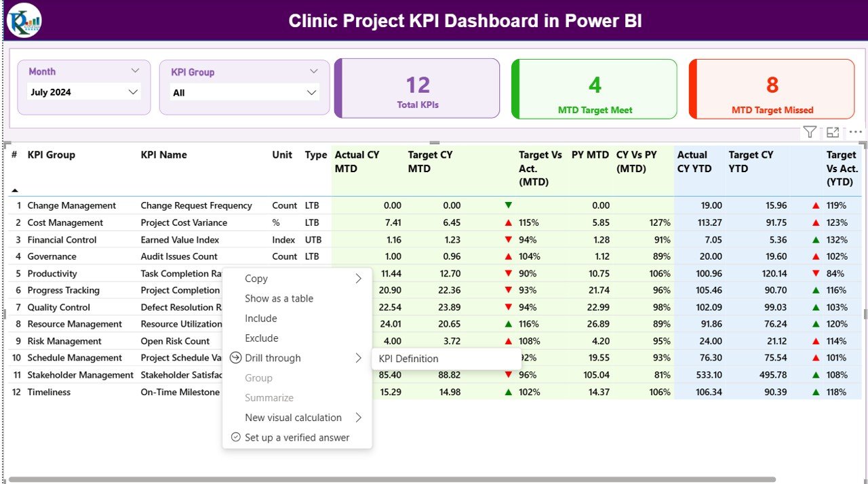
Task: Select Exclude from the context menu
Action: click(262, 338)
